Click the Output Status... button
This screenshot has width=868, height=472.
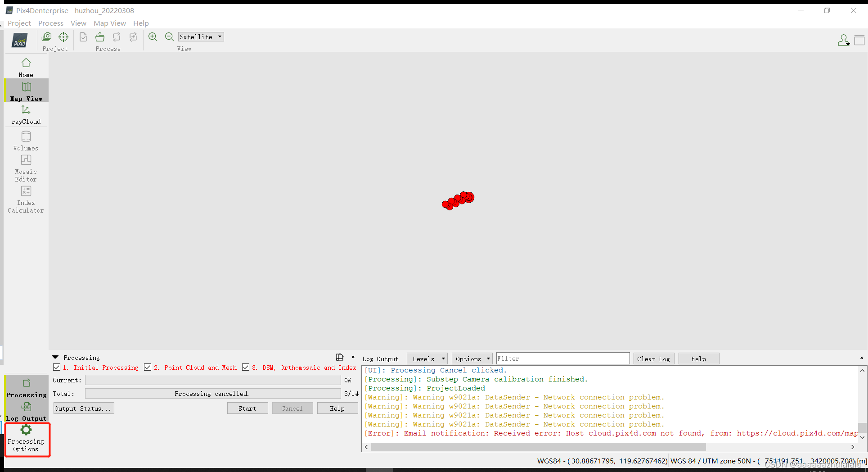point(83,408)
